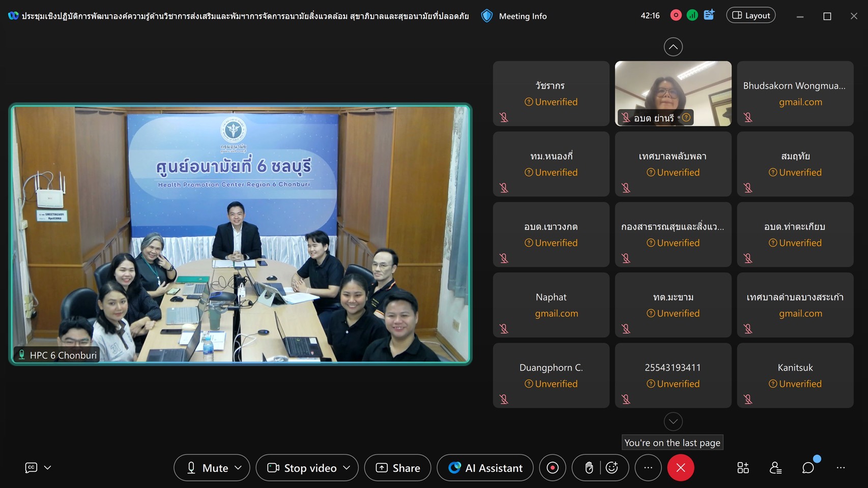Open the chat panel icon
The height and width of the screenshot is (488, 868).
point(808,468)
